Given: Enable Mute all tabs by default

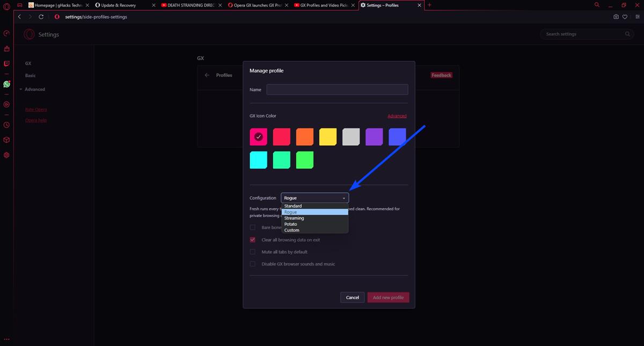Looking at the screenshot, I should click(x=252, y=252).
